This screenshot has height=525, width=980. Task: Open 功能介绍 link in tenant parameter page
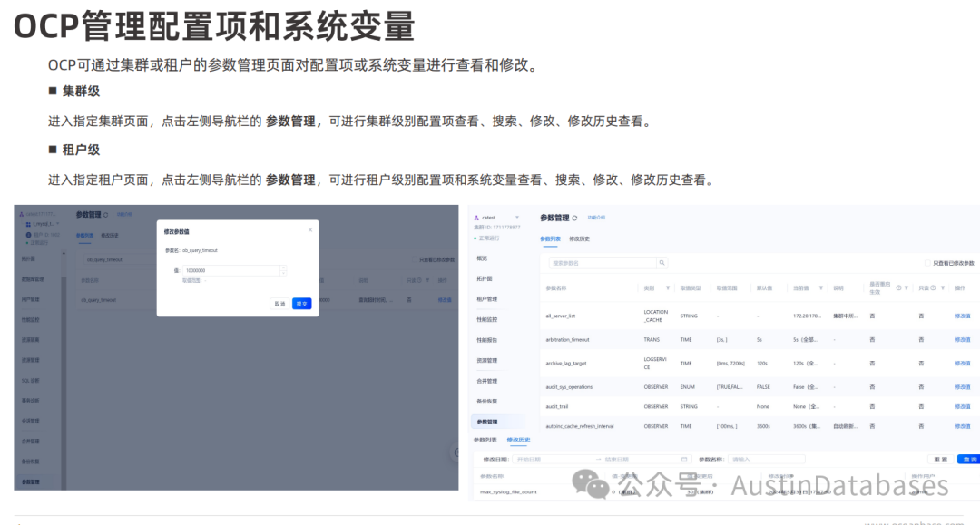[124, 214]
